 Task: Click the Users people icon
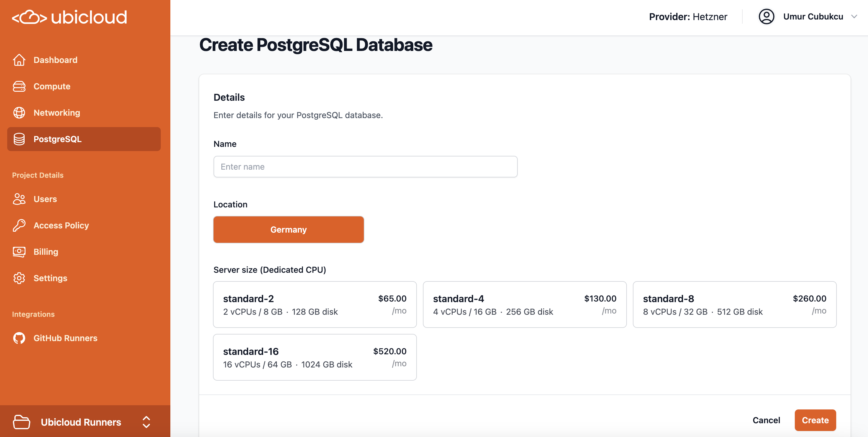click(19, 199)
